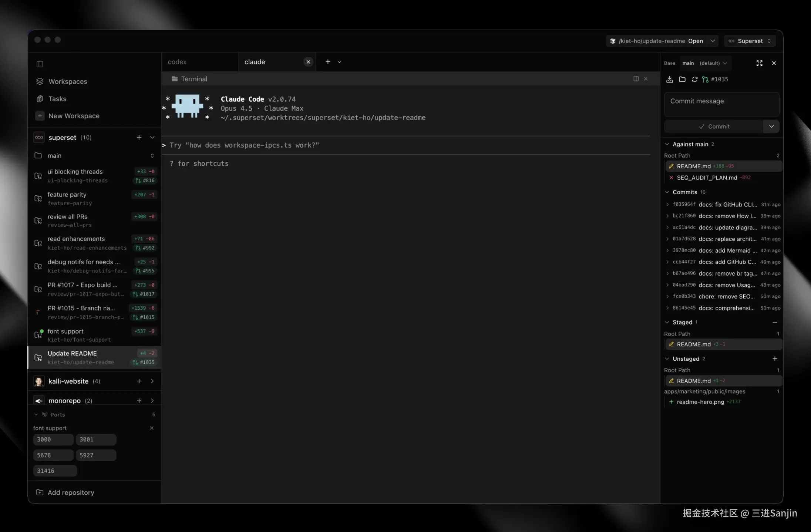The image size is (811, 532).
Task: Switch to the codex tab
Action: [x=177, y=62]
